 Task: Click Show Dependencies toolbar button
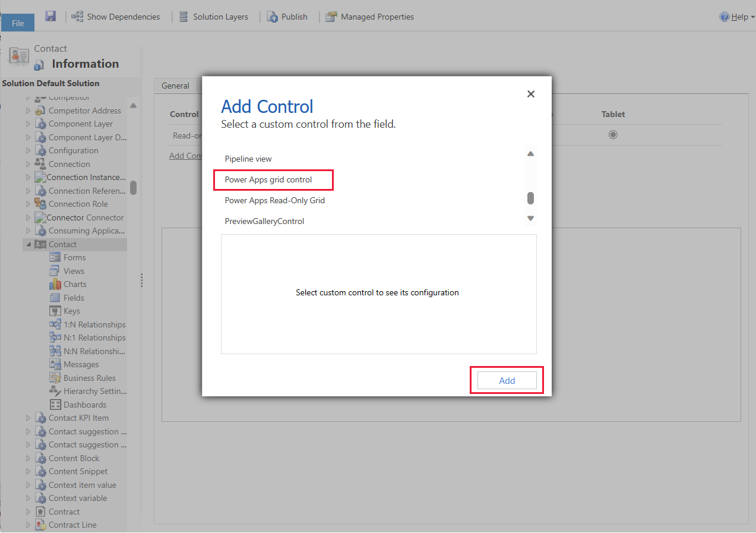116,17
